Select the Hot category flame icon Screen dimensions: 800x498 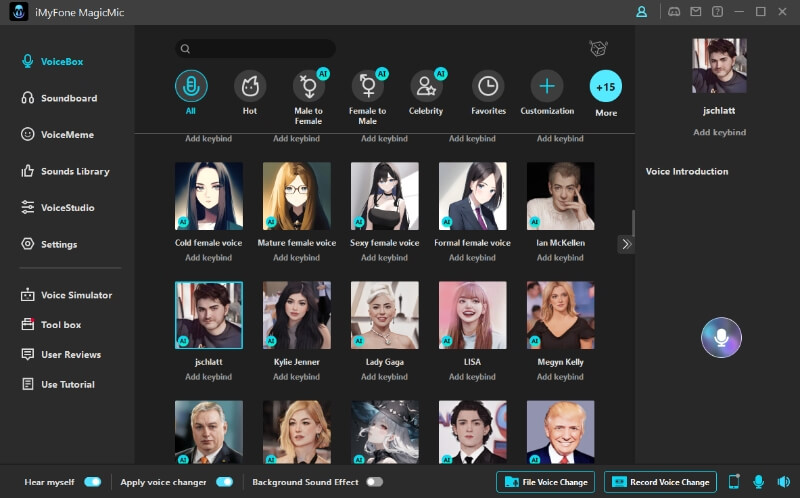[x=250, y=86]
